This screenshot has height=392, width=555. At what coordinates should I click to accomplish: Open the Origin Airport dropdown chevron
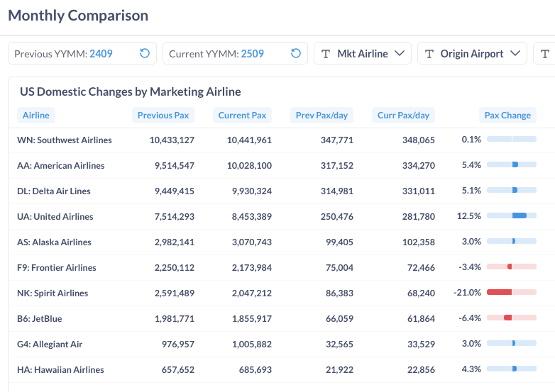tap(516, 54)
